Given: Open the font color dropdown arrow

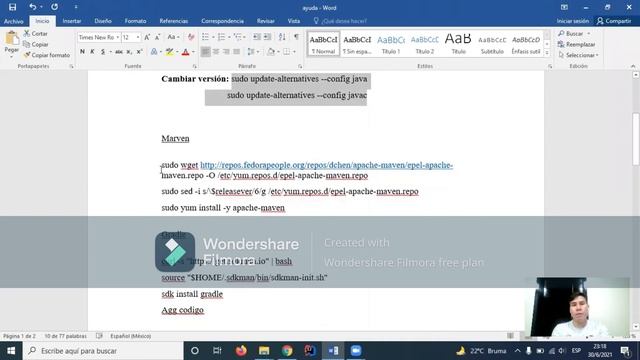Looking at the screenshot, I should [193, 52].
